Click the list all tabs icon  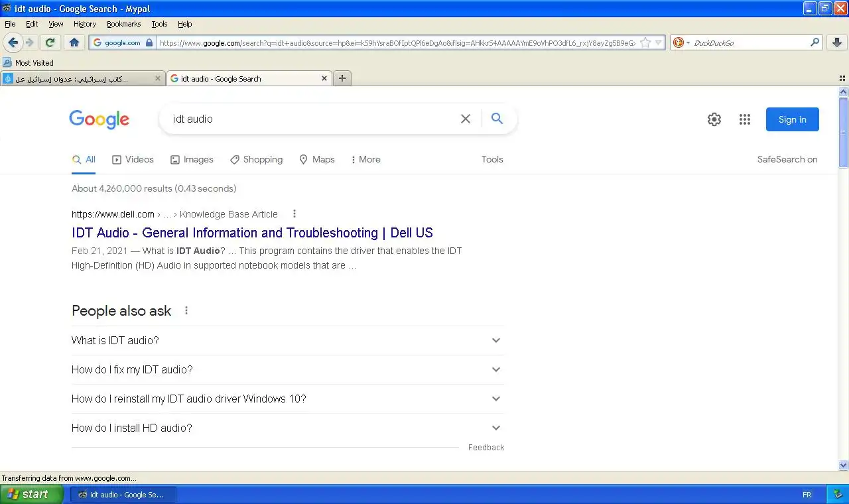point(842,78)
